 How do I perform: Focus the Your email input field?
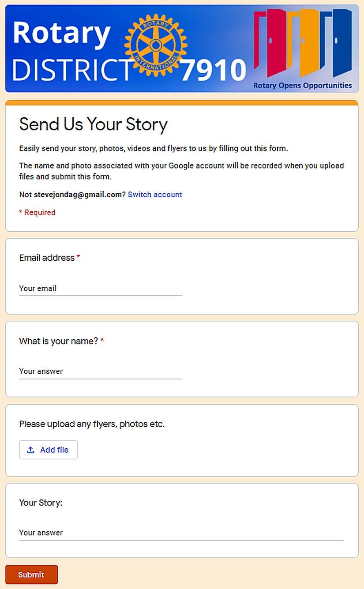point(100,289)
